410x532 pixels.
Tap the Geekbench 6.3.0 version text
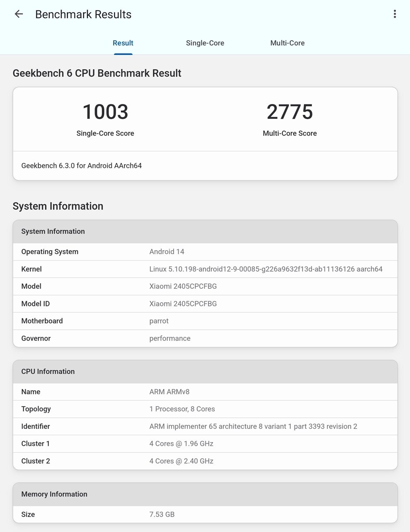tap(81, 165)
